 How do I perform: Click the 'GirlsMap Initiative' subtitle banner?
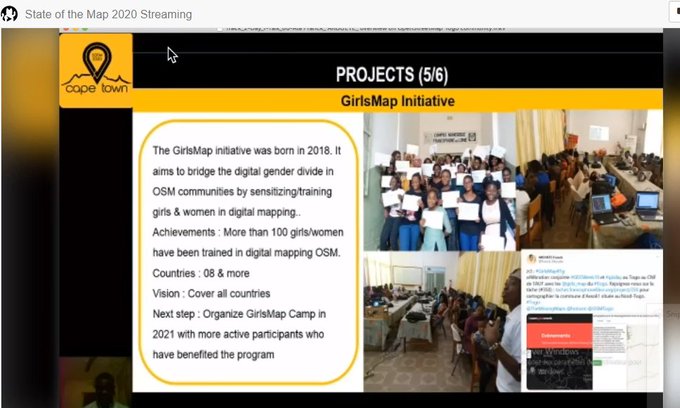tap(398, 101)
